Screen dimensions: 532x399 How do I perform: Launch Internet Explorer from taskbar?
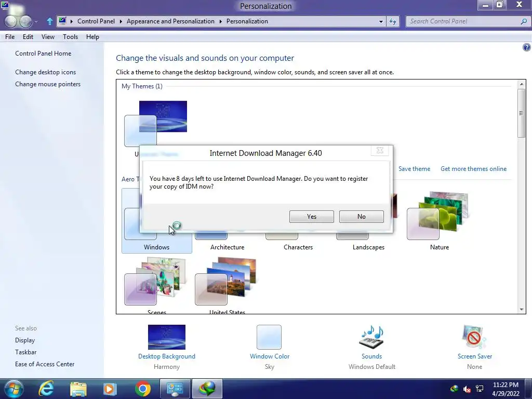46,389
